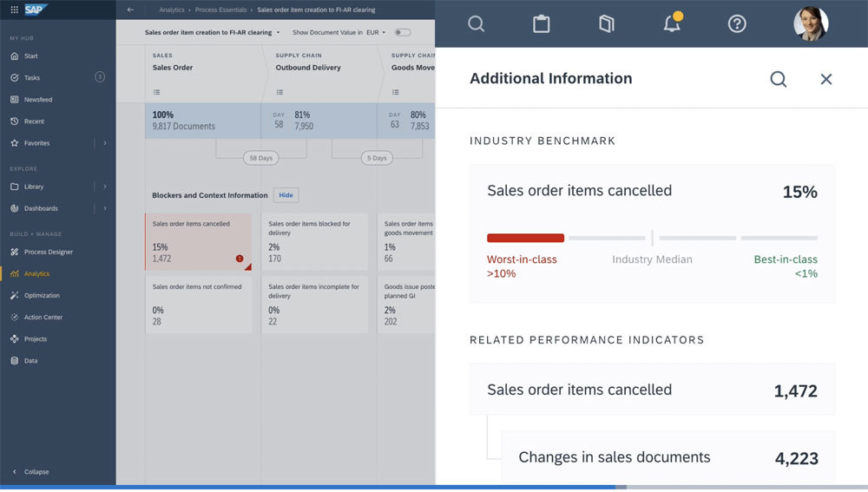Go to Process Designer in sidebar

[49, 252]
